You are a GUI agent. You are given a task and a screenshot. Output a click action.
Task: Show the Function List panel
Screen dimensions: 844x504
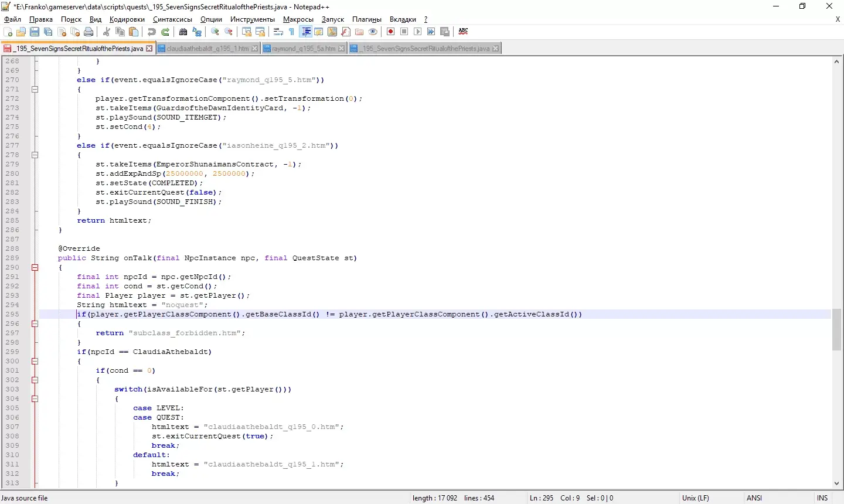[x=346, y=32]
